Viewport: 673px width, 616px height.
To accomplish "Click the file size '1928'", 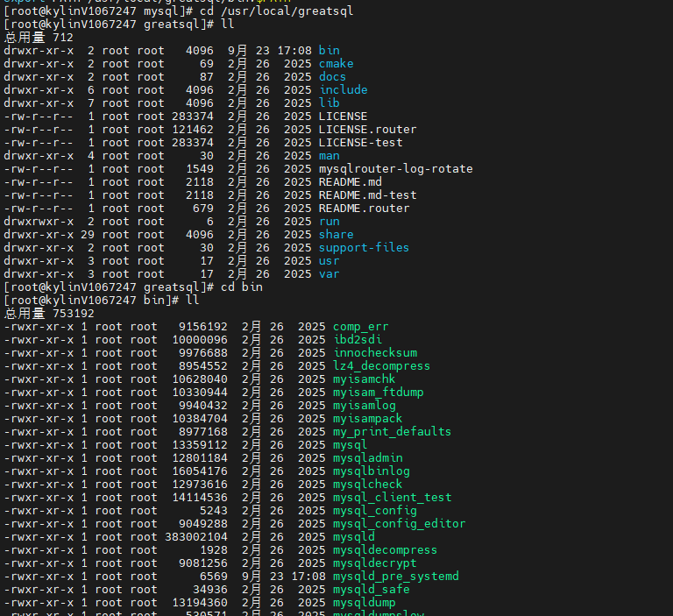I will tap(214, 550).
